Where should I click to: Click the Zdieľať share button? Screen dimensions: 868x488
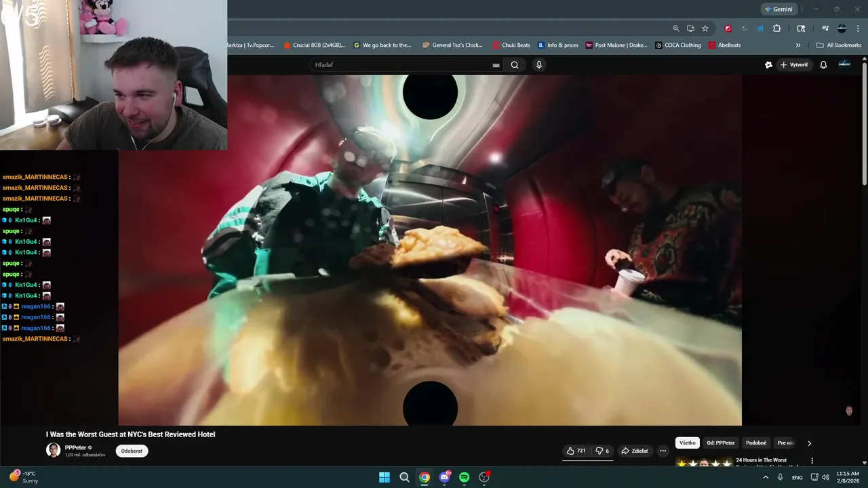point(635,451)
